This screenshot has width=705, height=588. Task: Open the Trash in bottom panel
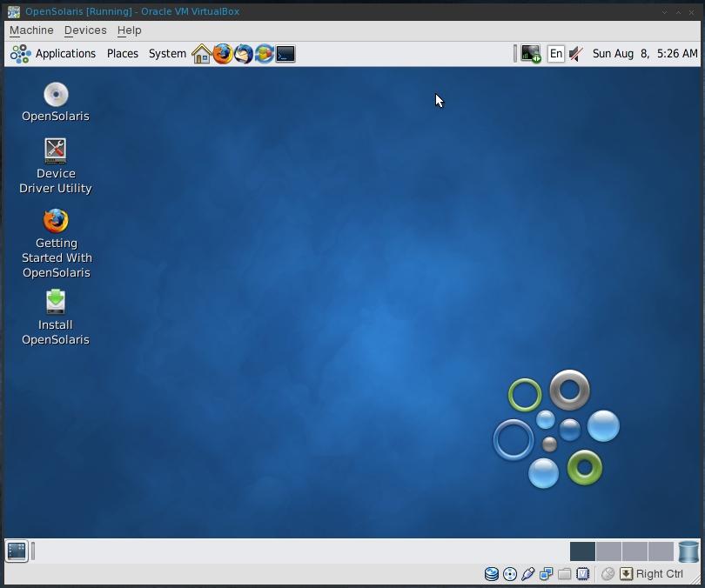click(688, 551)
